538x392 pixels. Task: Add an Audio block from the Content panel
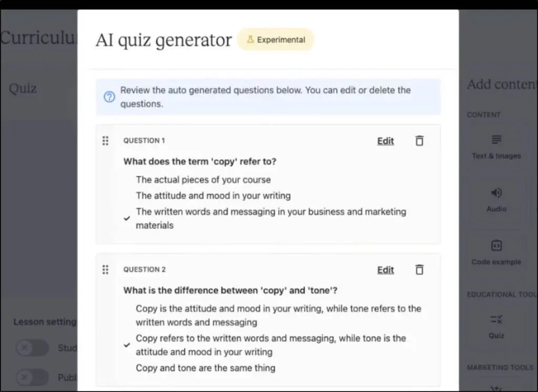[x=496, y=201]
